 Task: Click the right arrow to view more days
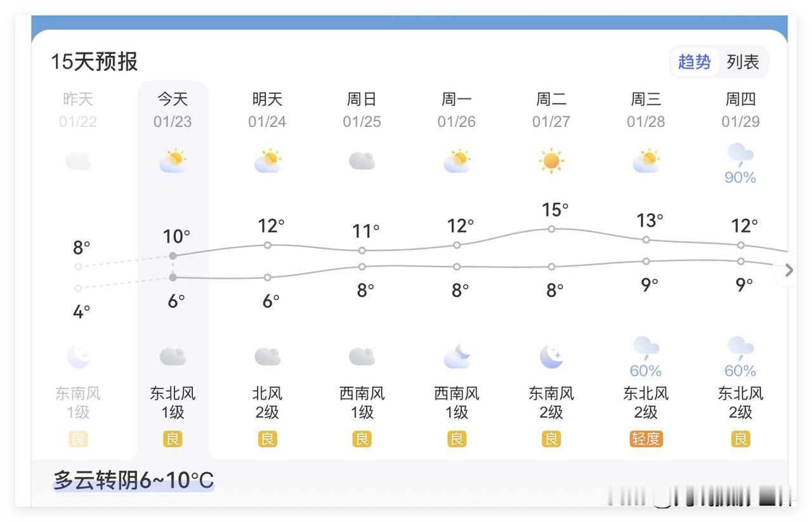789,270
